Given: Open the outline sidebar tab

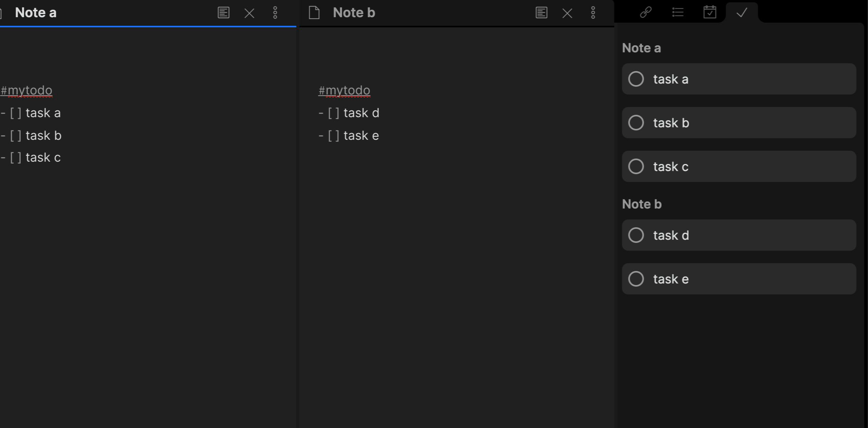Looking at the screenshot, I should (678, 12).
